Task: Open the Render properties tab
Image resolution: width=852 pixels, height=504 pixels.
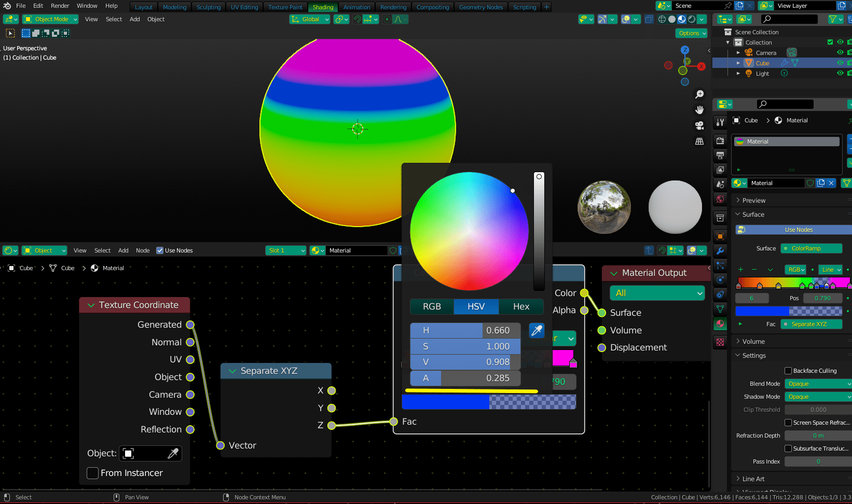Action: coord(720,141)
